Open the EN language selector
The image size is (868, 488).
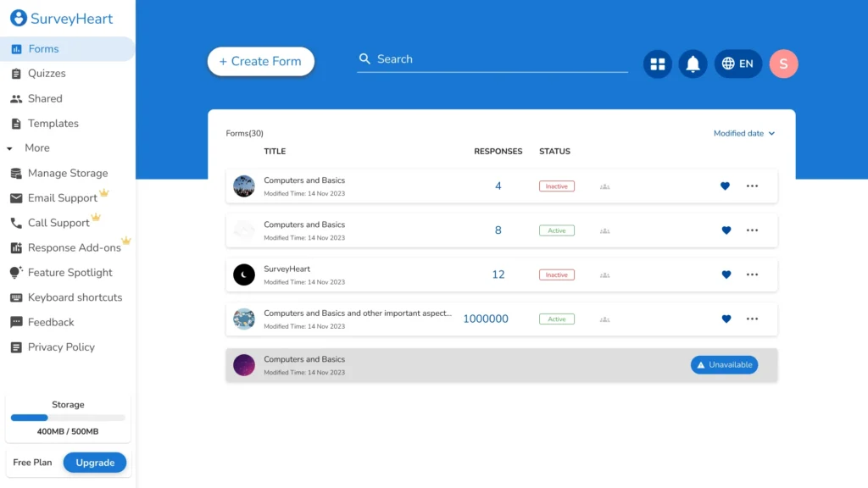click(x=737, y=64)
